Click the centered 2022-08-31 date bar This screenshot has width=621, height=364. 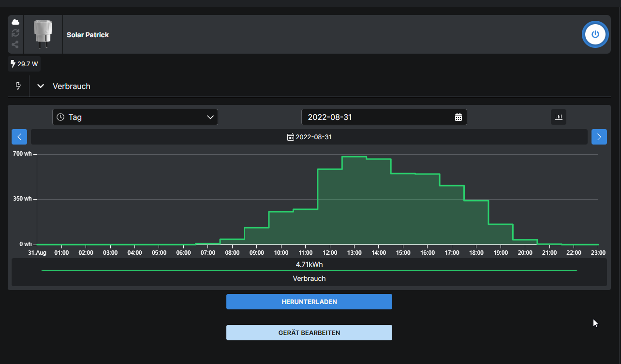(309, 137)
